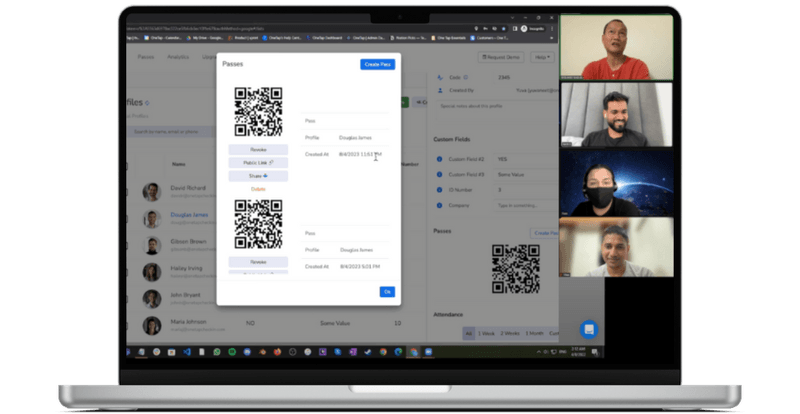
Task: Open the blue chat widget icon
Action: click(x=588, y=329)
